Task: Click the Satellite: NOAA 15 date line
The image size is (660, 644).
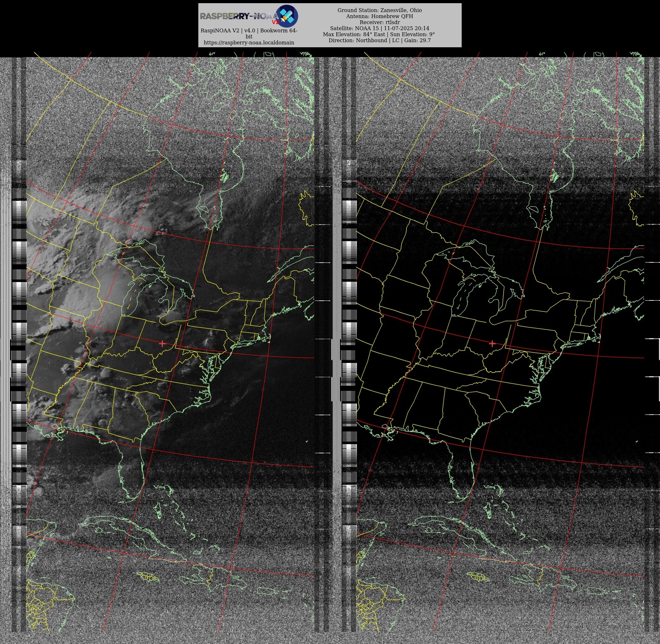Action: pyautogui.click(x=379, y=29)
